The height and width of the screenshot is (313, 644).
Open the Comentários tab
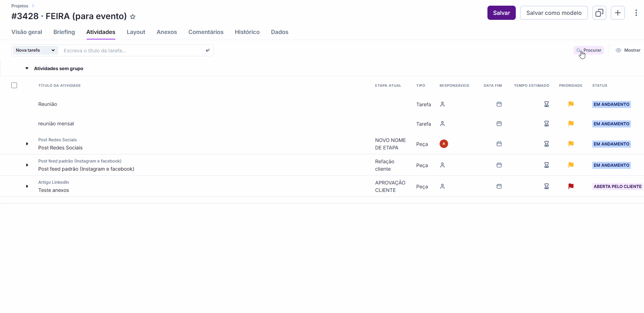tap(206, 32)
